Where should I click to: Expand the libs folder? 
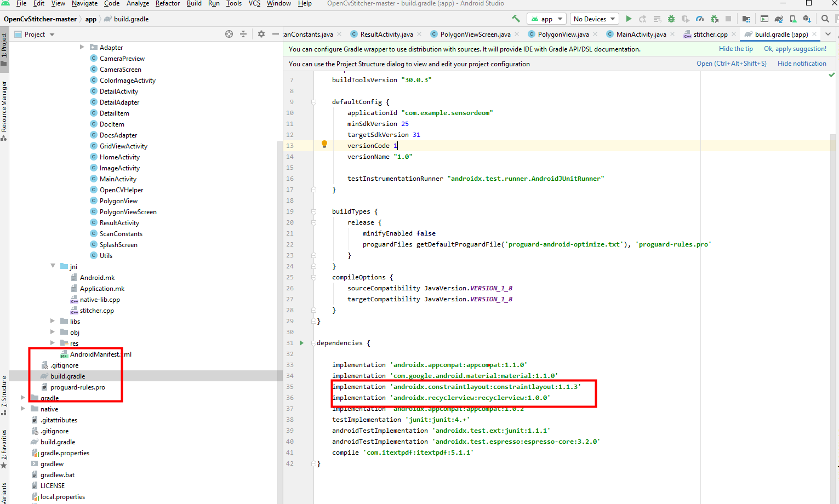(x=53, y=321)
